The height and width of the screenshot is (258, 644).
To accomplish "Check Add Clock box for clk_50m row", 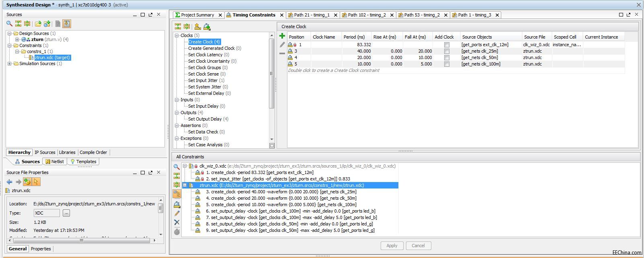I will pyautogui.click(x=446, y=58).
